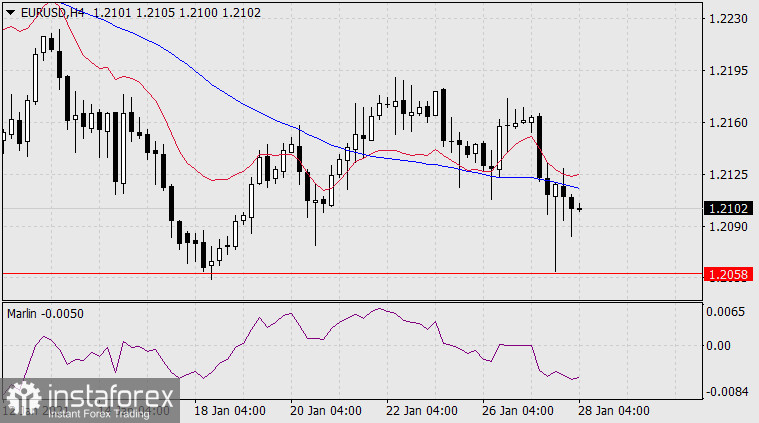Click the Marlin -0.0050 indicator label
Screen dimensions: 759x423
point(46,314)
